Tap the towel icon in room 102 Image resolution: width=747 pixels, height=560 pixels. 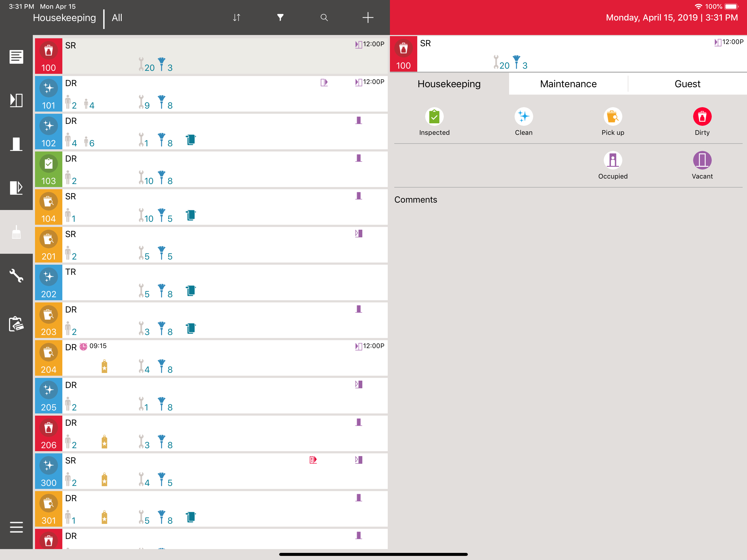[x=191, y=139]
